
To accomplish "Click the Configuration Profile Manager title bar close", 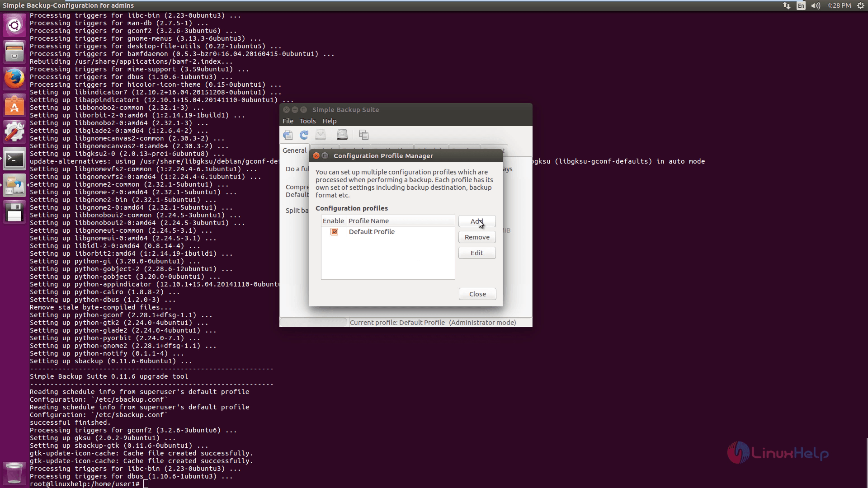I will pyautogui.click(x=316, y=156).
